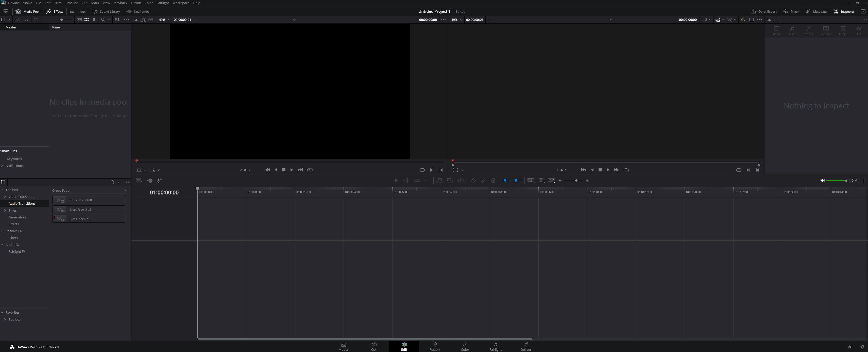The image size is (868, 352).
Task: Select the Cross Fade 0 dB transition
Action: tap(89, 219)
